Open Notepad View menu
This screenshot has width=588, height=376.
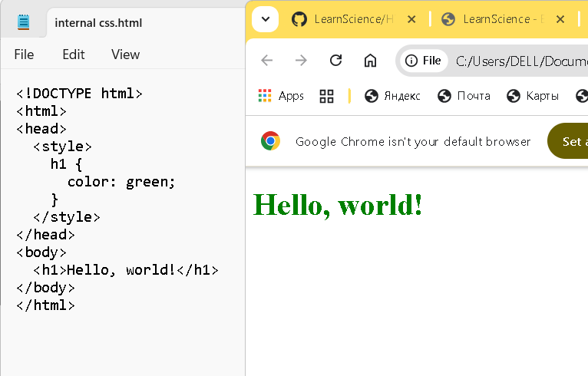[125, 54]
